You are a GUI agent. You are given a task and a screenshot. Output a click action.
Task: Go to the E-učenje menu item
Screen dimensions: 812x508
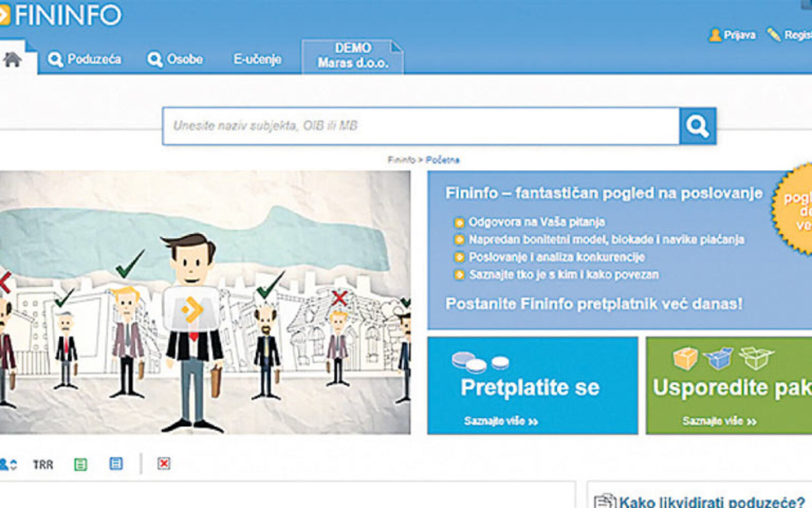(257, 59)
